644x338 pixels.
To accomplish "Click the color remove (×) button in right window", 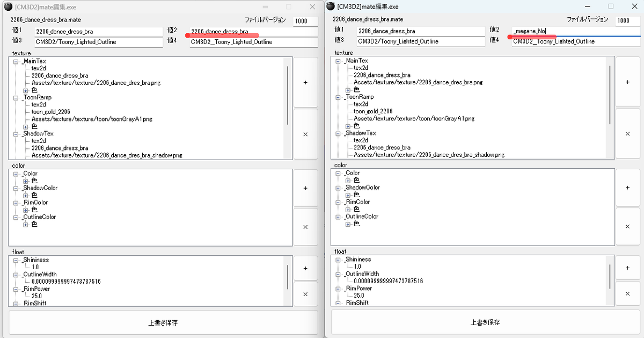I will point(627,227).
